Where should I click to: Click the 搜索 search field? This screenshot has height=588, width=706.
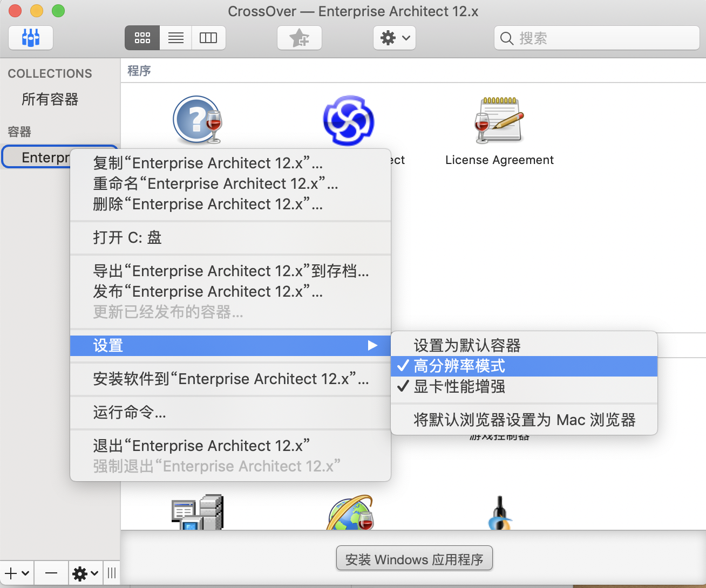tap(597, 38)
